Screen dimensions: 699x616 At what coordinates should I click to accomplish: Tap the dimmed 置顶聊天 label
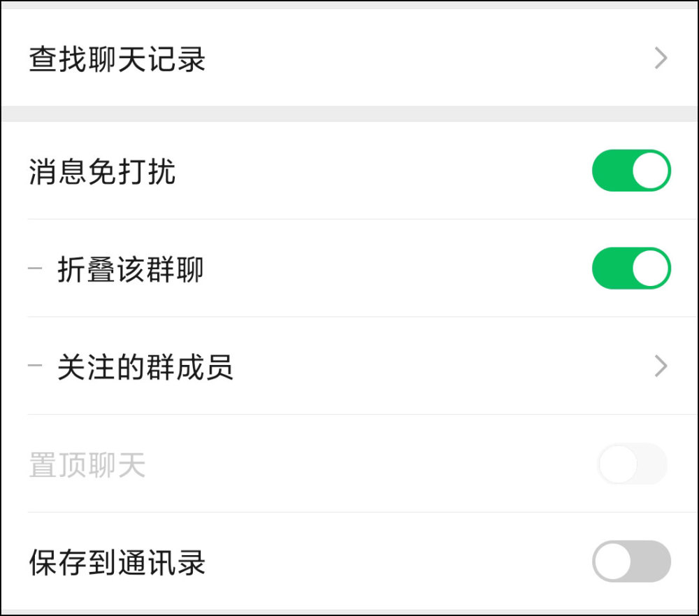click(x=87, y=465)
